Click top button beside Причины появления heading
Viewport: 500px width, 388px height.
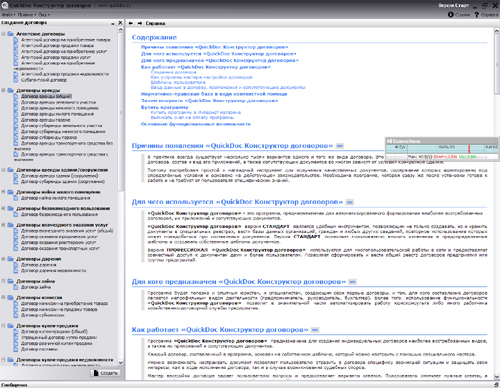tap(340, 146)
